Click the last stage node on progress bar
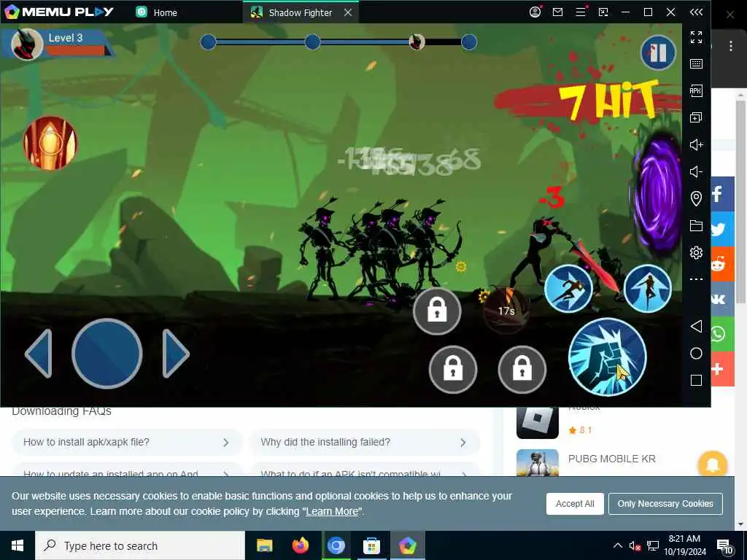 pyautogui.click(x=469, y=42)
